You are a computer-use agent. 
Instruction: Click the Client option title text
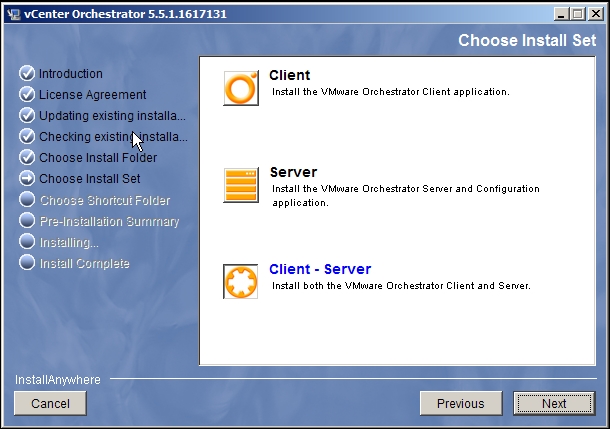click(290, 75)
